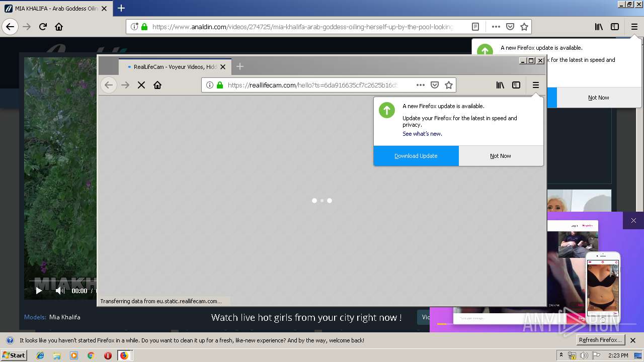Screen dimensions: 644x362
Task: Open Library in main Firefox window
Action: coord(599,27)
